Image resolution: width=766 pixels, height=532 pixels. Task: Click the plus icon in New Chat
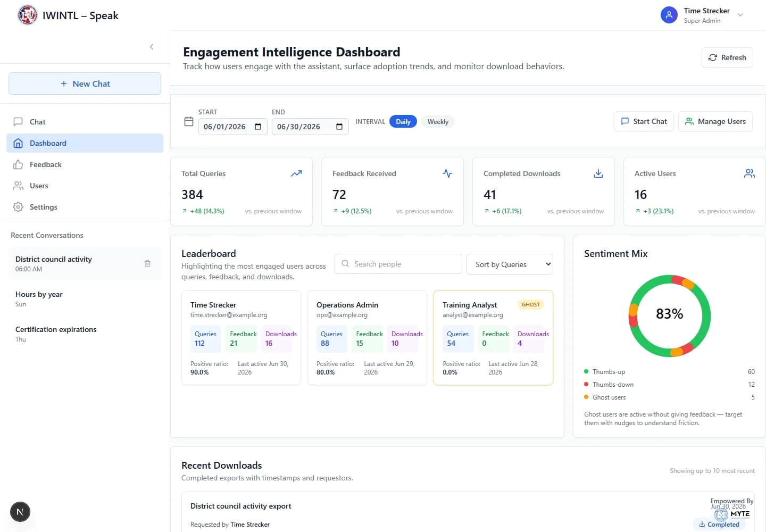click(64, 84)
